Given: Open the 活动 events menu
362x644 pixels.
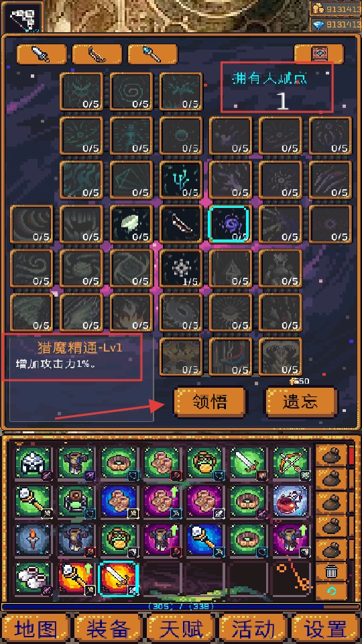Looking at the screenshot, I should [253, 629].
